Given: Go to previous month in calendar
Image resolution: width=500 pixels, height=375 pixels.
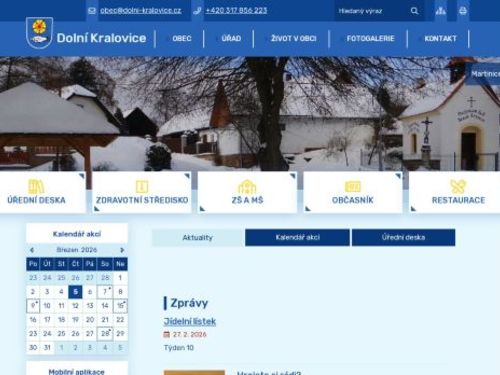Looking at the screenshot, I should coord(32,250).
